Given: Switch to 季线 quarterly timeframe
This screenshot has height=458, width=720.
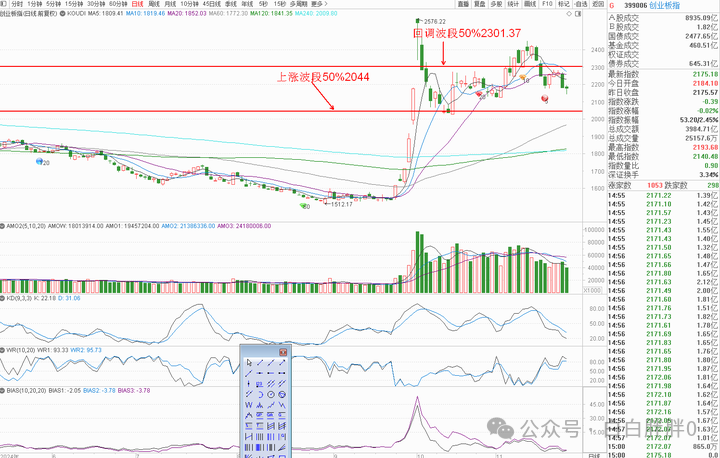Looking at the screenshot, I should point(231,4).
